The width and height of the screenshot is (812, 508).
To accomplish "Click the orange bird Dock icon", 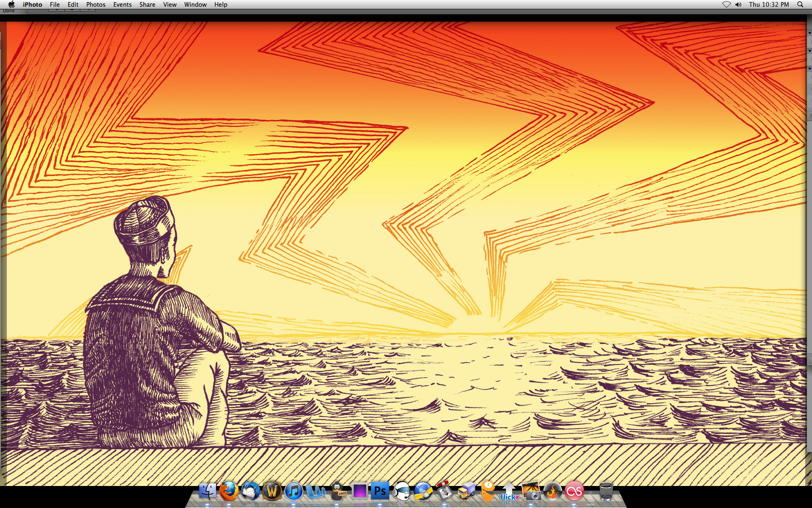I will pos(488,491).
